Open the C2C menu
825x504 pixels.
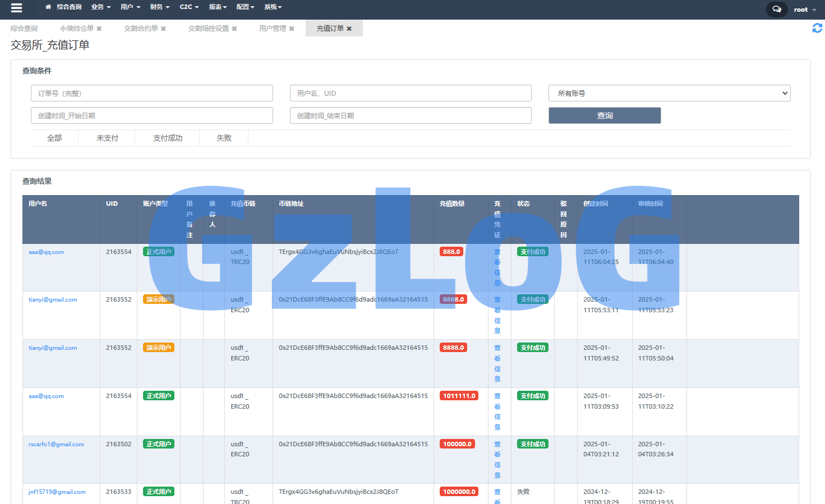click(x=189, y=7)
